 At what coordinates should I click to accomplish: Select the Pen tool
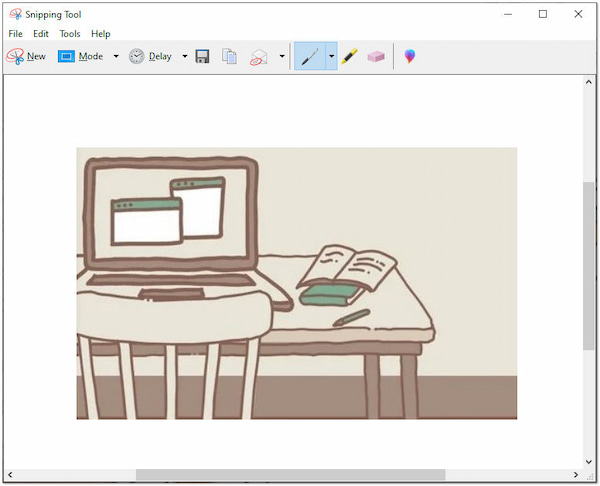tap(310, 57)
